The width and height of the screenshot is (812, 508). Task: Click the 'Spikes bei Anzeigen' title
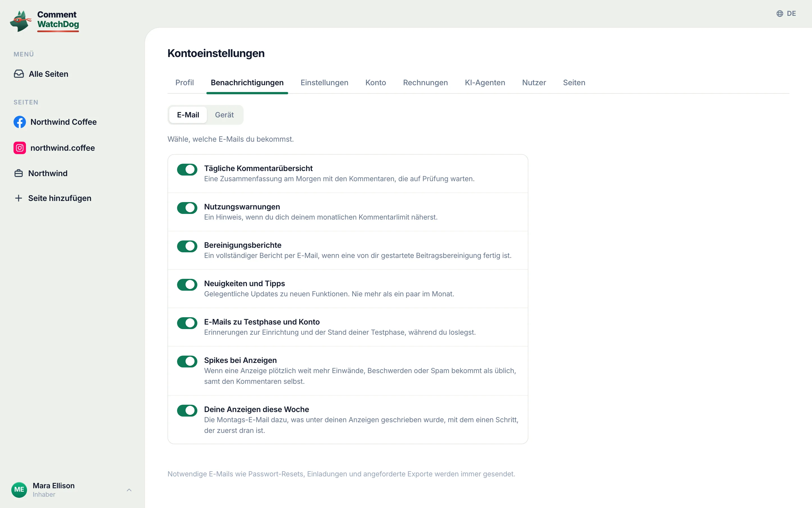click(x=240, y=360)
